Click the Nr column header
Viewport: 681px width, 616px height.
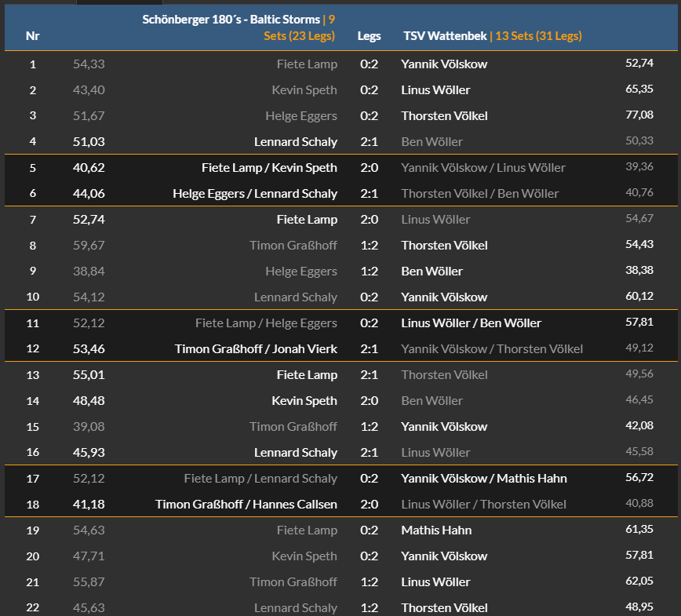pos(33,36)
